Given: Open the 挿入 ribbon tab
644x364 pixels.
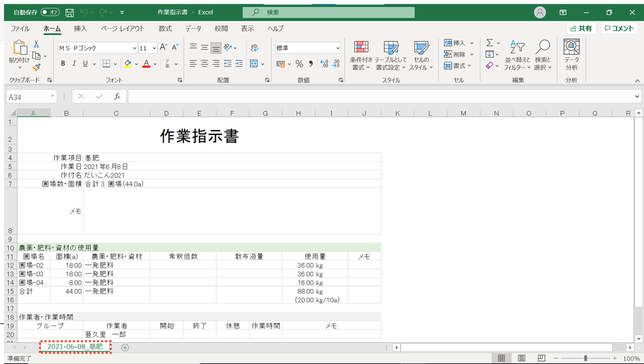Looking at the screenshot, I should 80,29.
